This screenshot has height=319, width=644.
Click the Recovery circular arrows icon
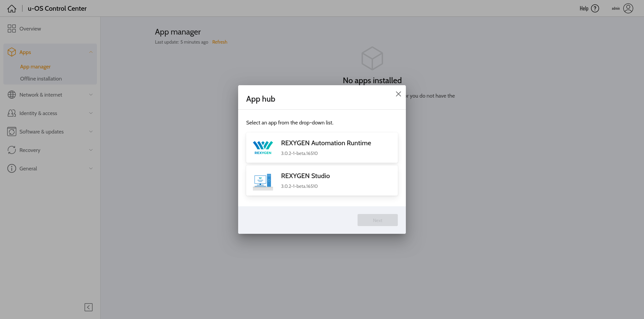tap(12, 150)
